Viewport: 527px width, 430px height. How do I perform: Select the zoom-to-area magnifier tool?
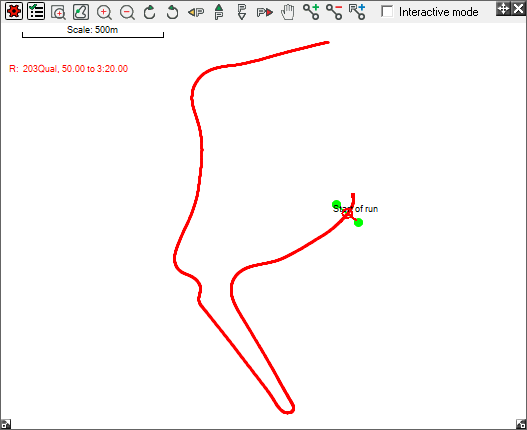(x=58, y=12)
